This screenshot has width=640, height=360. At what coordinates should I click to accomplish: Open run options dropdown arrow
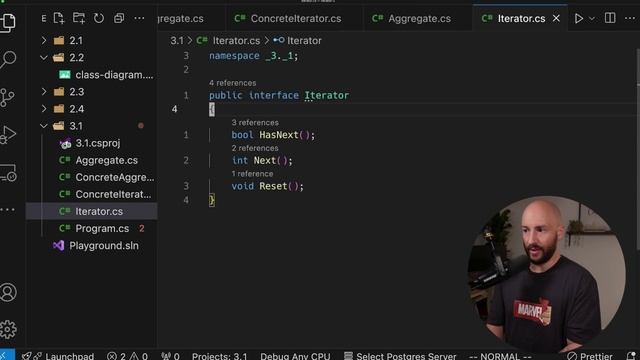pyautogui.click(x=592, y=19)
